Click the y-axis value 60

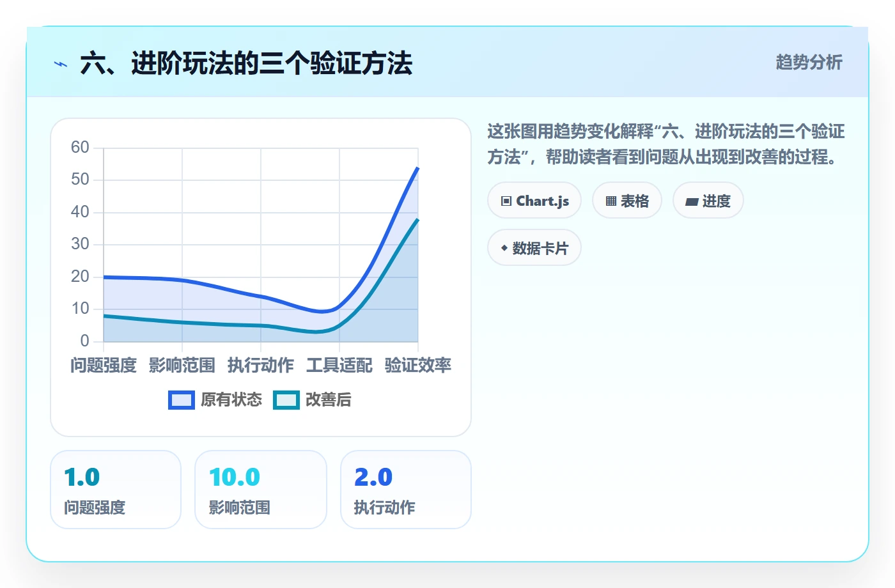(x=80, y=148)
